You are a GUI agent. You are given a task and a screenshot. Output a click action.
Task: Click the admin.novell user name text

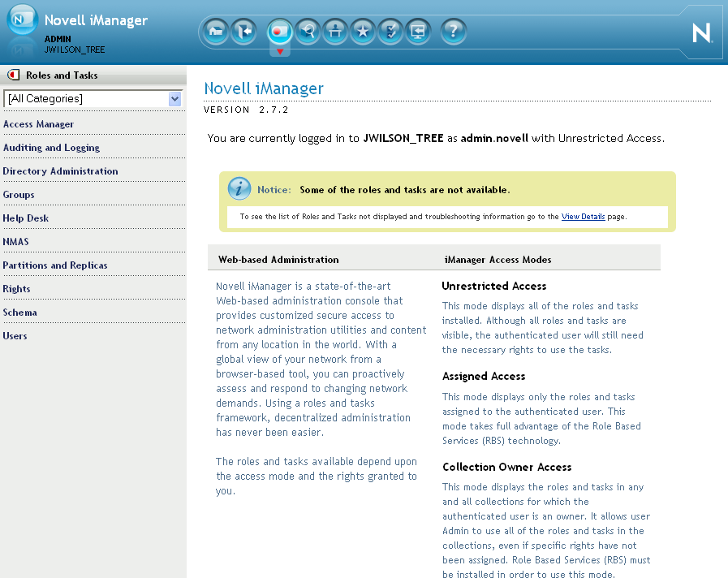click(x=494, y=138)
